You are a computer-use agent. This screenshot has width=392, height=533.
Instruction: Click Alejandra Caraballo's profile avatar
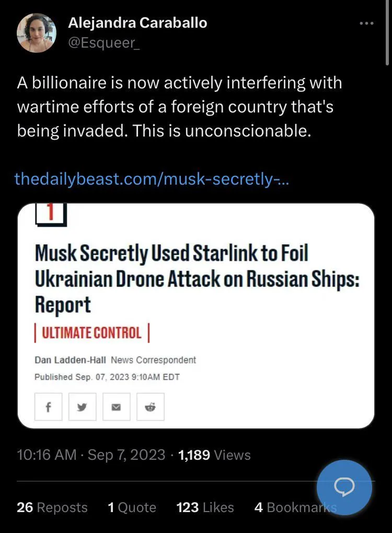tap(37, 32)
